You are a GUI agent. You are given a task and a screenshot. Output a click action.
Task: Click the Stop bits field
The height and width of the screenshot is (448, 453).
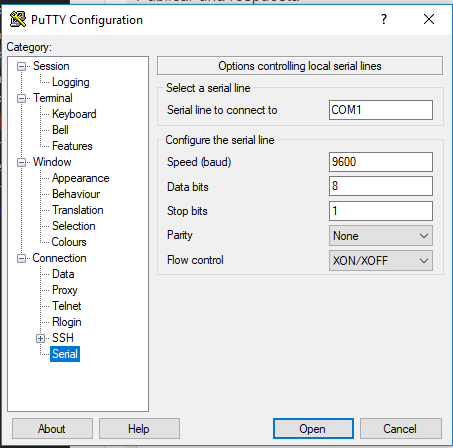381,211
